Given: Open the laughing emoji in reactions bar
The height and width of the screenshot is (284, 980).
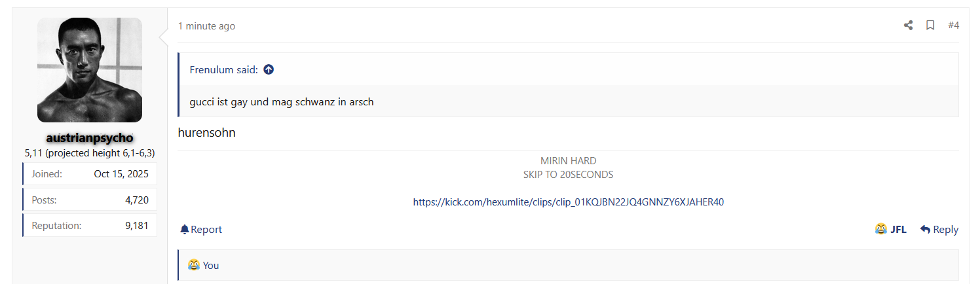Looking at the screenshot, I should point(194,265).
